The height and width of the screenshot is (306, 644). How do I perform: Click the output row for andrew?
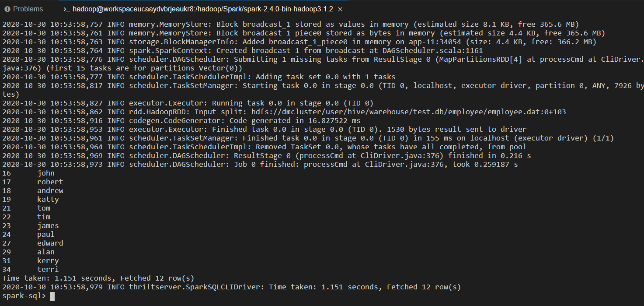[33, 191]
